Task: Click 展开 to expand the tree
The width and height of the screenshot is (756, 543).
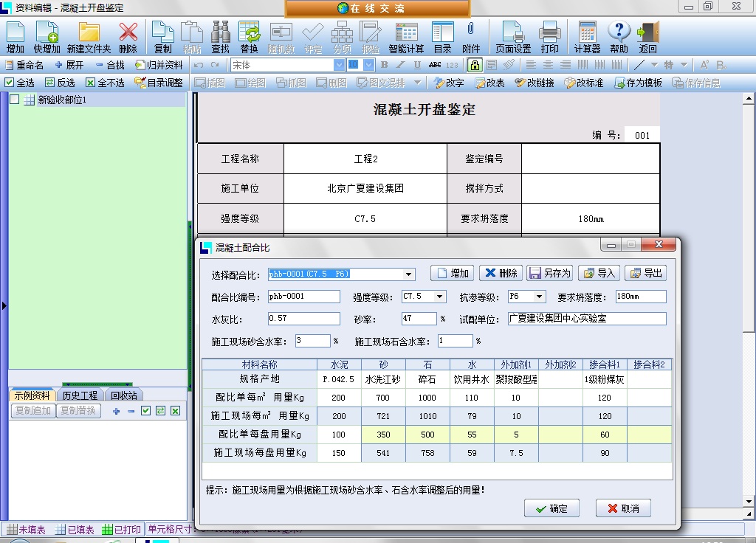Action: click(69, 65)
